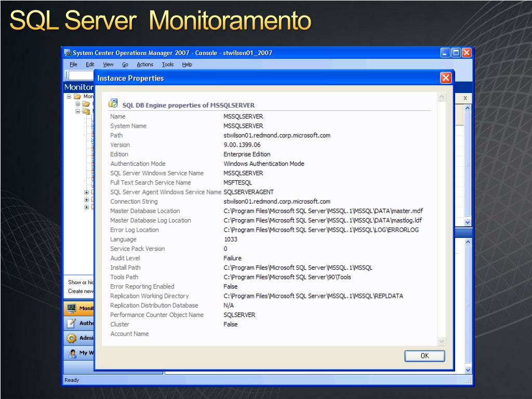The width and height of the screenshot is (532, 399).
Task: Click the 'Install Path' property label
Action: 125,268
